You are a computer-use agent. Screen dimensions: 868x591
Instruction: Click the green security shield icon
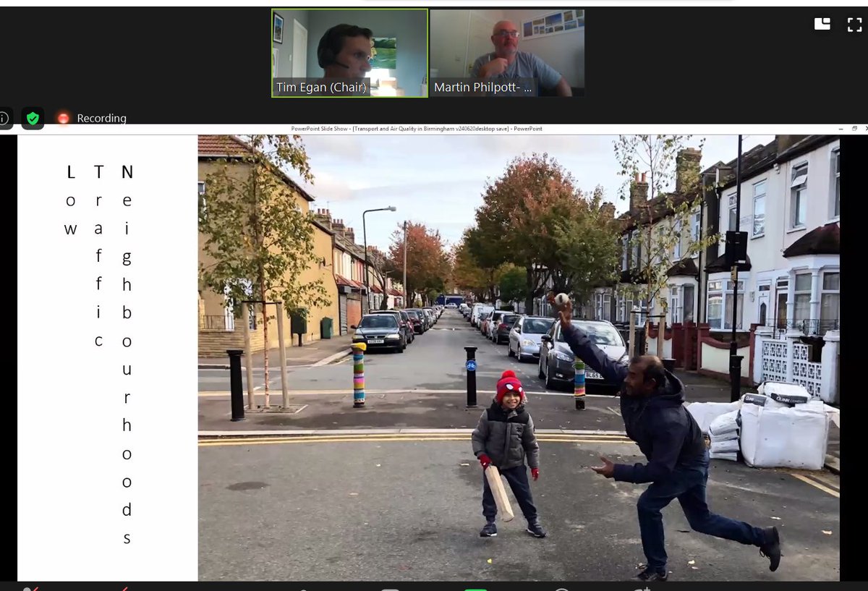[x=33, y=118]
